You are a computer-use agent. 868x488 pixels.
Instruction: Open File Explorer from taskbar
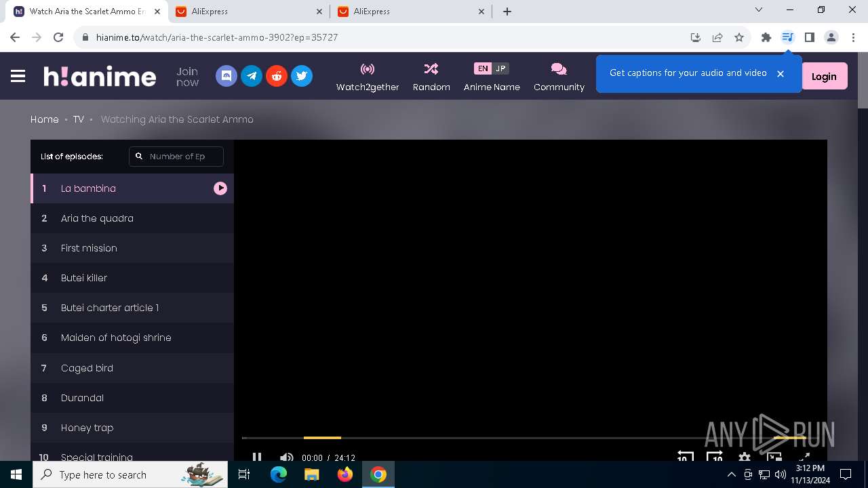(x=311, y=474)
